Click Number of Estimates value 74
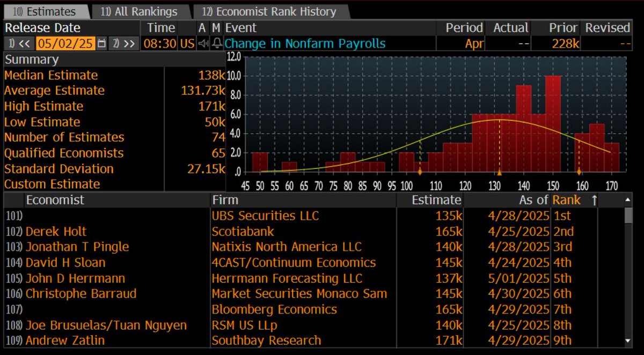Screen dimensions: 644x355 pos(218,137)
